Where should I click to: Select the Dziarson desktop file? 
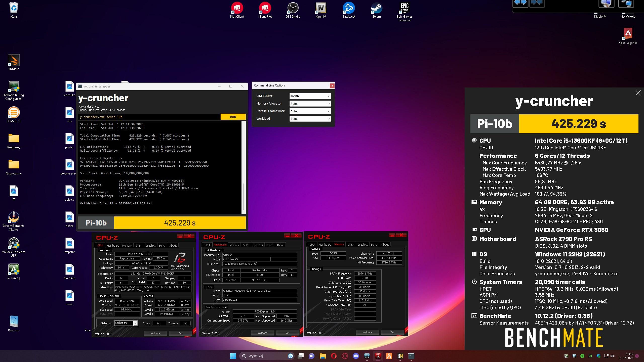(x=14, y=324)
